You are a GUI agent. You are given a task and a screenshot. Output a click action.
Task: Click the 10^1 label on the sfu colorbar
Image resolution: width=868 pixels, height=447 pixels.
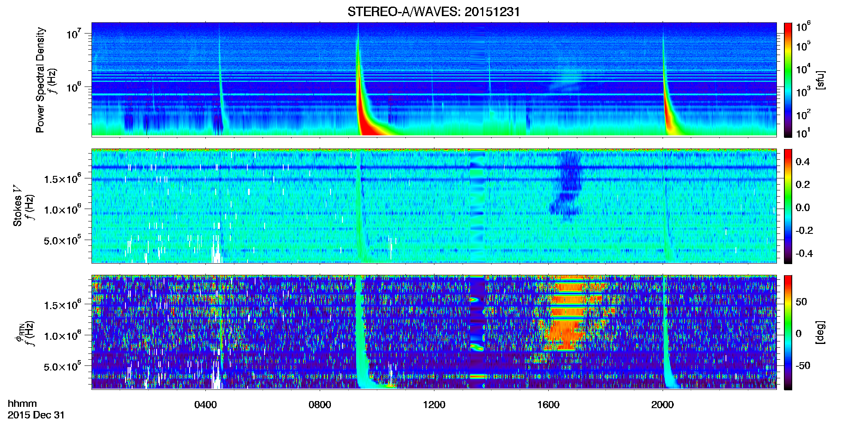pyautogui.click(x=803, y=132)
